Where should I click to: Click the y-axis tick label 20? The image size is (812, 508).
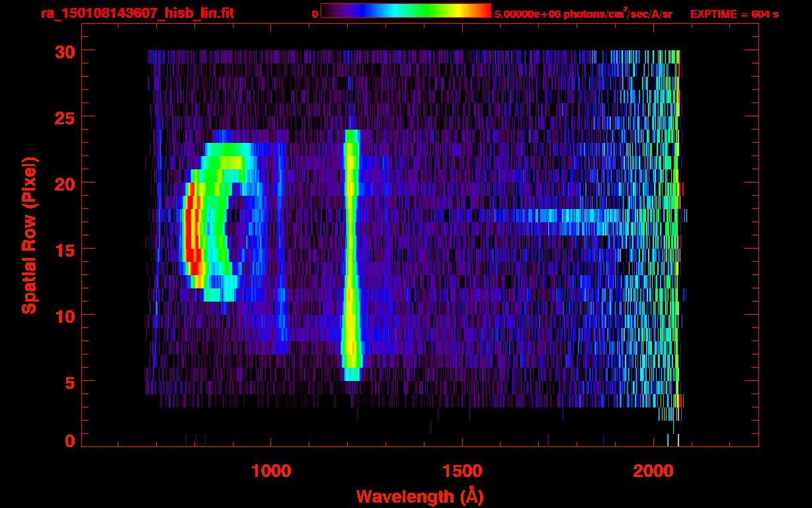point(63,183)
